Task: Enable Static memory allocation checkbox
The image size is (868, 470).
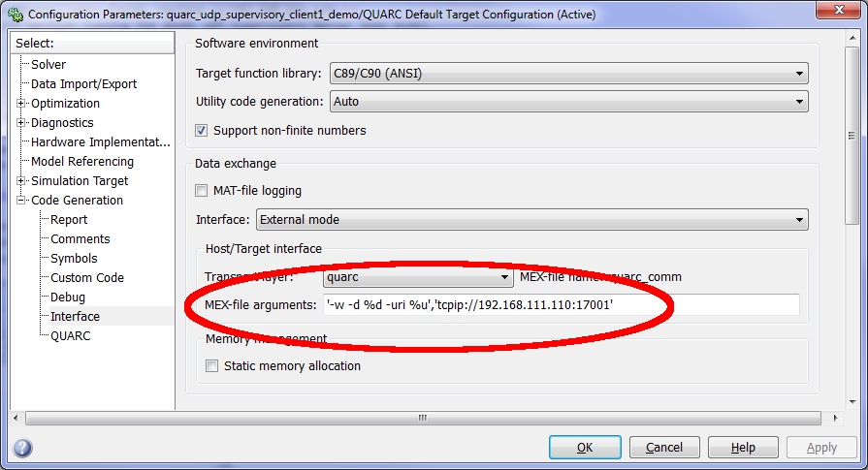Action: pos(212,366)
